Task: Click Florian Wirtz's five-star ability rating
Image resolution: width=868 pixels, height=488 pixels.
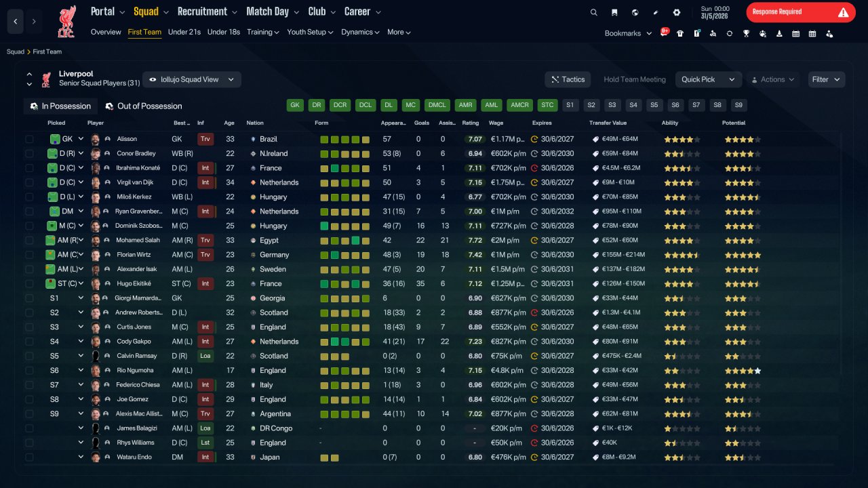Action: click(x=682, y=255)
